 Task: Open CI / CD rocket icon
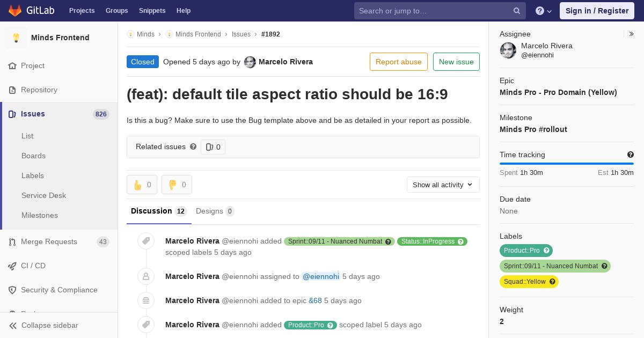[x=12, y=266]
